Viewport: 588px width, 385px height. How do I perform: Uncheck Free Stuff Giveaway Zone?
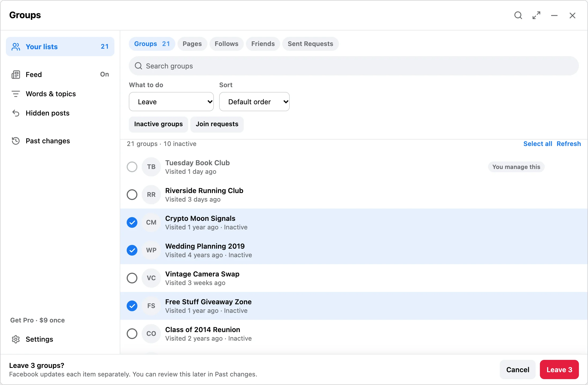[132, 306]
